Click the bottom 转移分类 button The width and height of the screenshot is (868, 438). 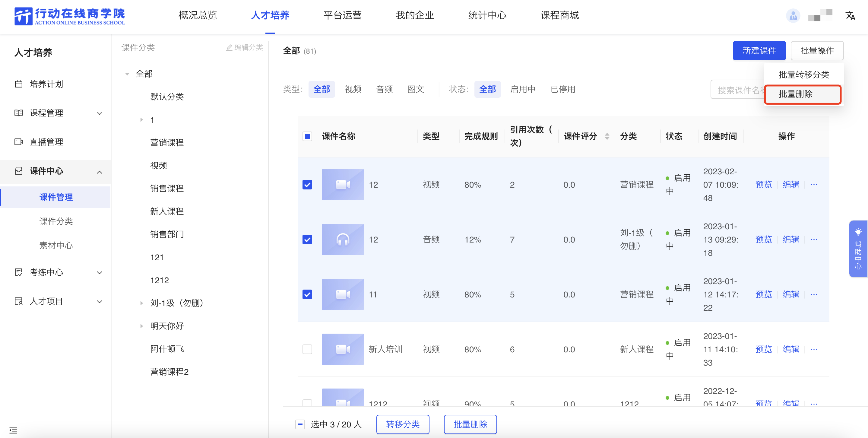tap(403, 424)
